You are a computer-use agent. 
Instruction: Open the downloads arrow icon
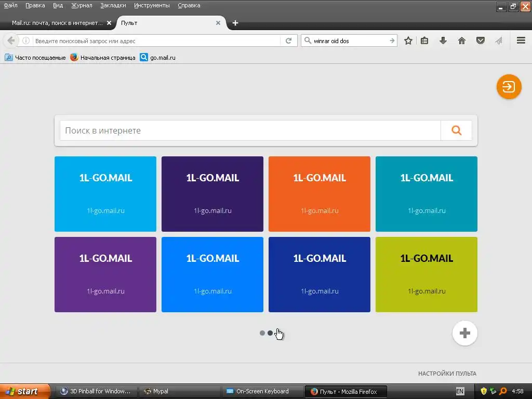443,41
